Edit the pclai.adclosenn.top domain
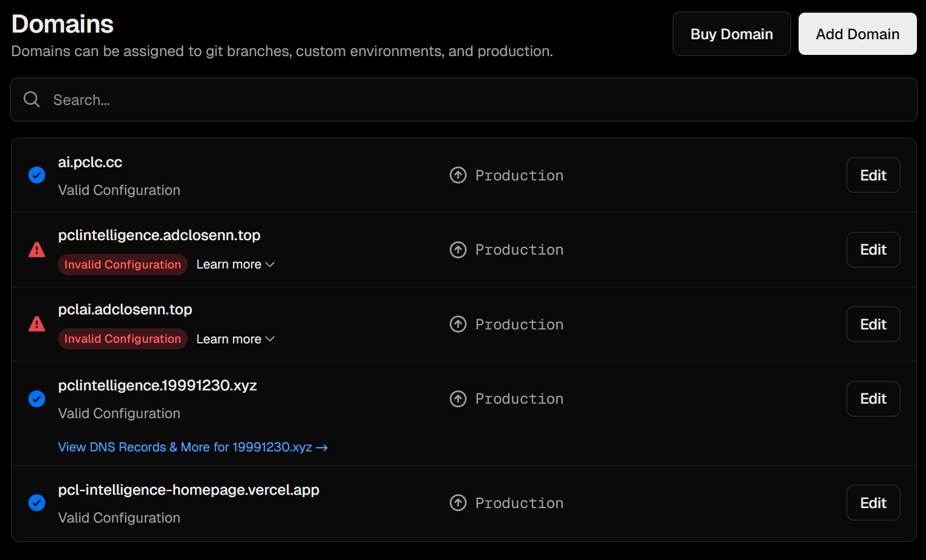 pyautogui.click(x=873, y=324)
